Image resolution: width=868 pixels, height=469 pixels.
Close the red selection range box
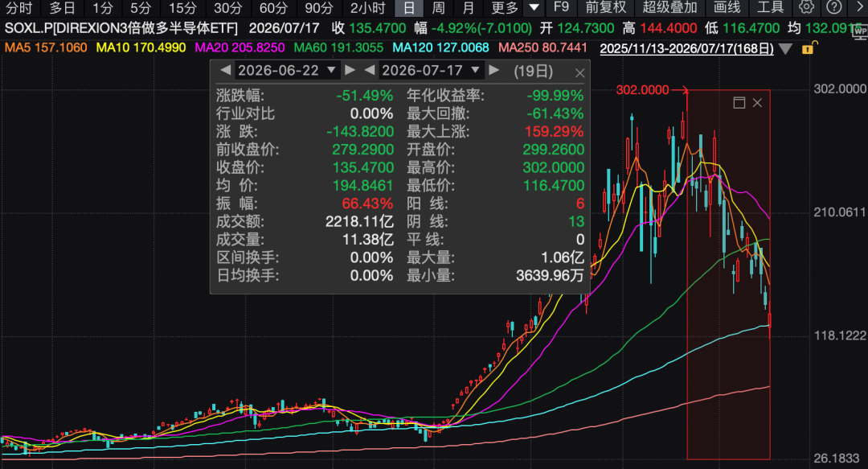point(757,102)
